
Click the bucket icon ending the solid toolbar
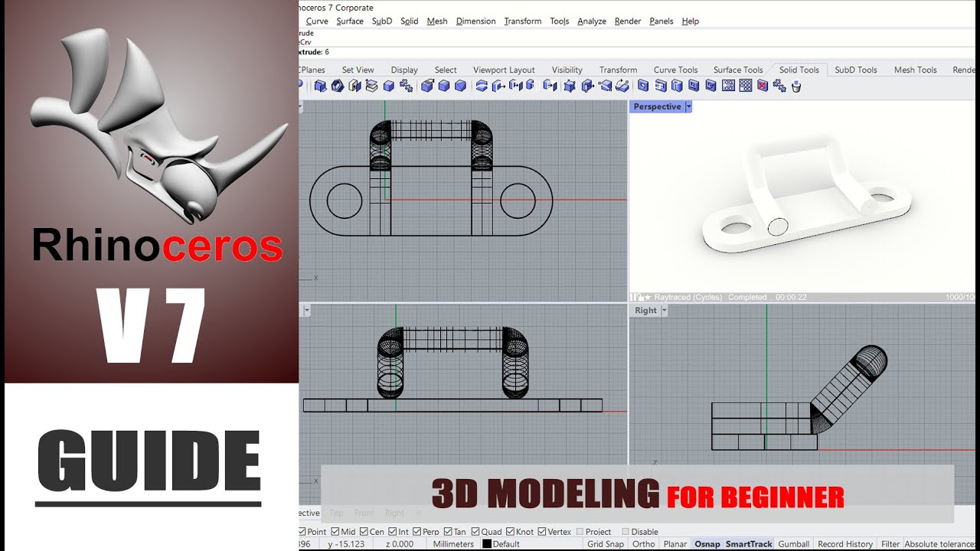tap(795, 86)
